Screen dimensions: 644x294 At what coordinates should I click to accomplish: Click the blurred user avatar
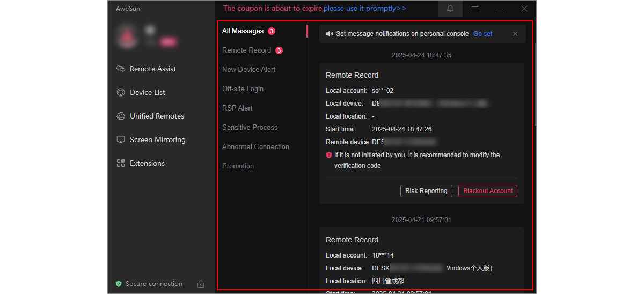tap(128, 36)
